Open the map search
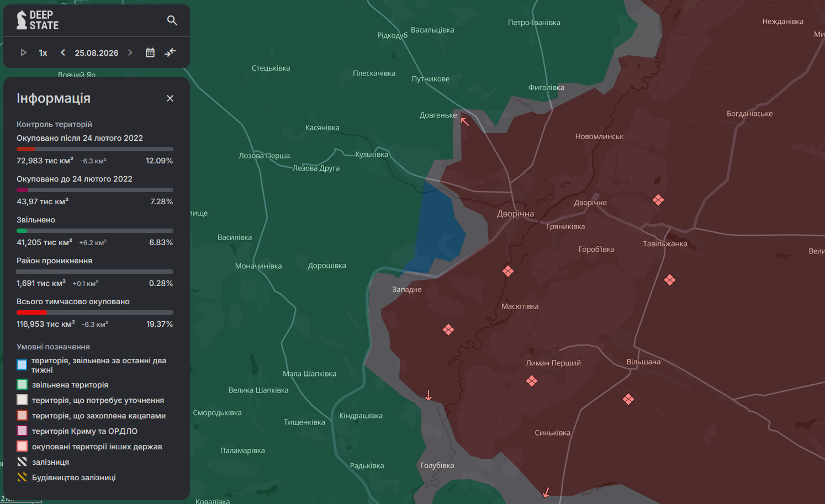This screenshot has height=504, width=825. (x=172, y=20)
